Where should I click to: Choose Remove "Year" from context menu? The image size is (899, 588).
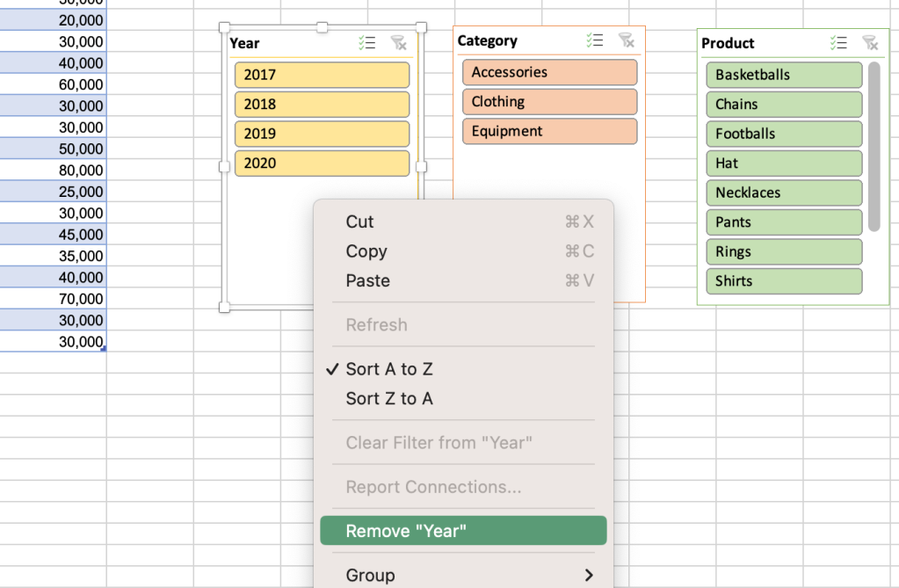463,531
